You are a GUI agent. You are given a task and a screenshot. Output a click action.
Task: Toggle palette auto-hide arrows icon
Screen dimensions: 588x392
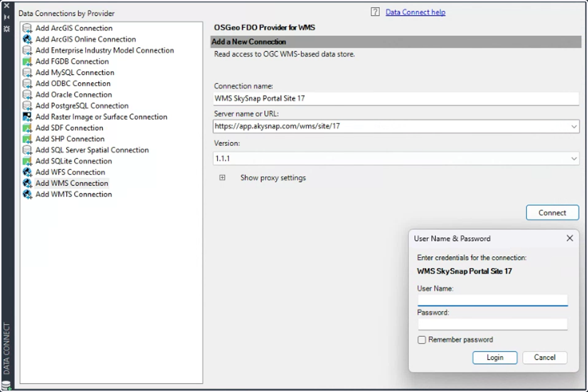point(7,17)
